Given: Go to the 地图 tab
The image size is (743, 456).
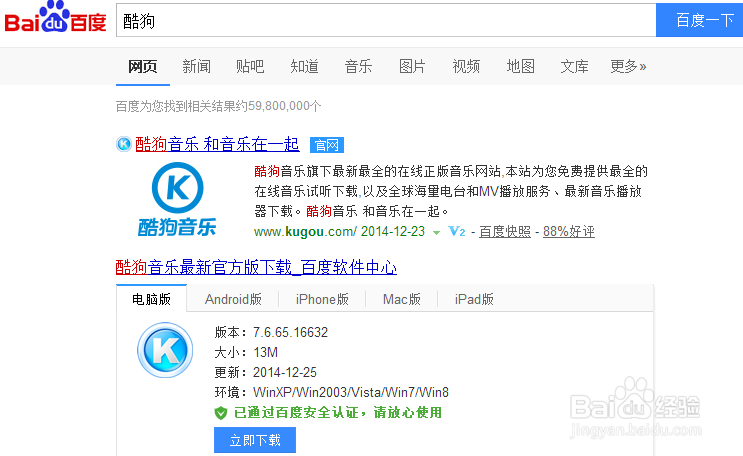Looking at the screenshot, I should coord(520,66).
